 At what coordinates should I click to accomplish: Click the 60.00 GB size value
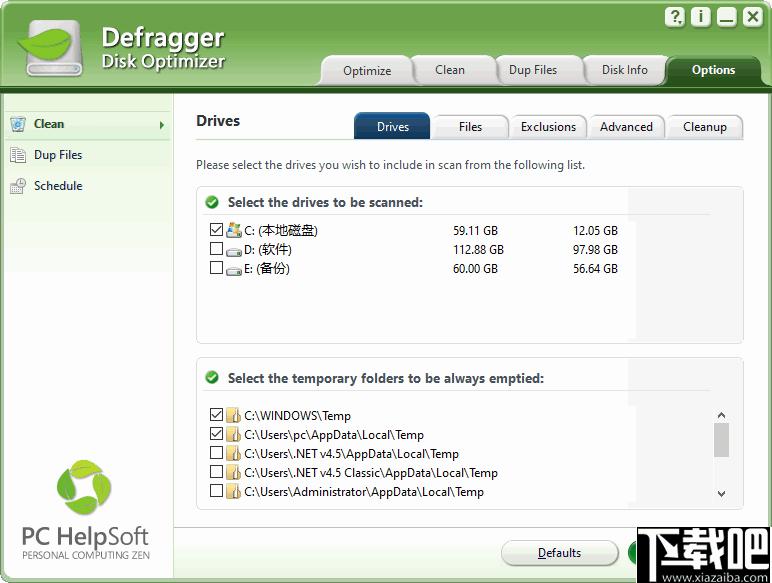point(476,269)
